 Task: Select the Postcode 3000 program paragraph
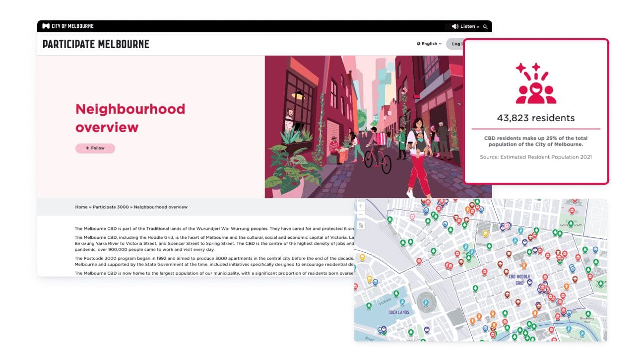(x=214, y=262)
